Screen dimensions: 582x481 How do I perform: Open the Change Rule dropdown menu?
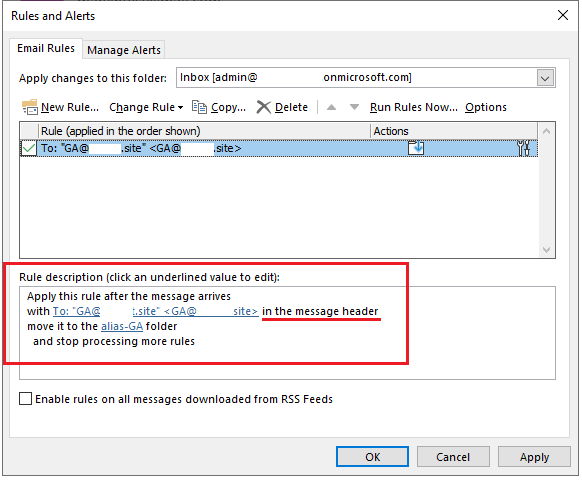(x=146, y=107)
